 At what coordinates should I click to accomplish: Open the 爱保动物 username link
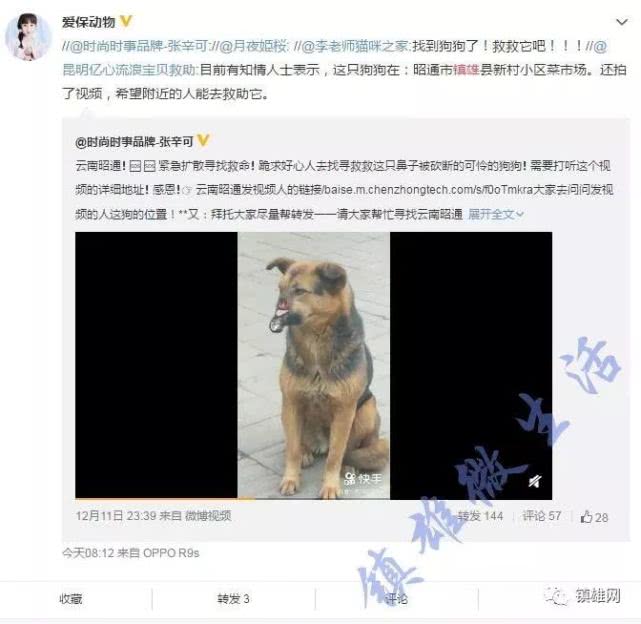point(89,22)
